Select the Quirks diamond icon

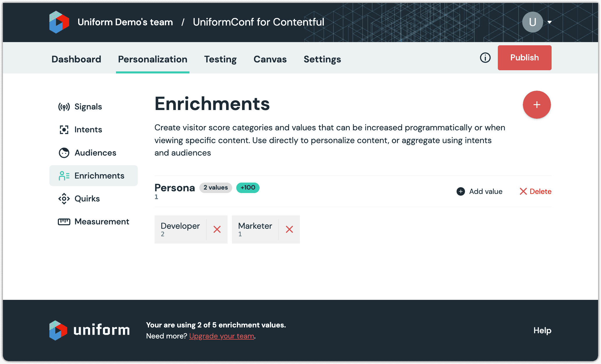(64, 199)
